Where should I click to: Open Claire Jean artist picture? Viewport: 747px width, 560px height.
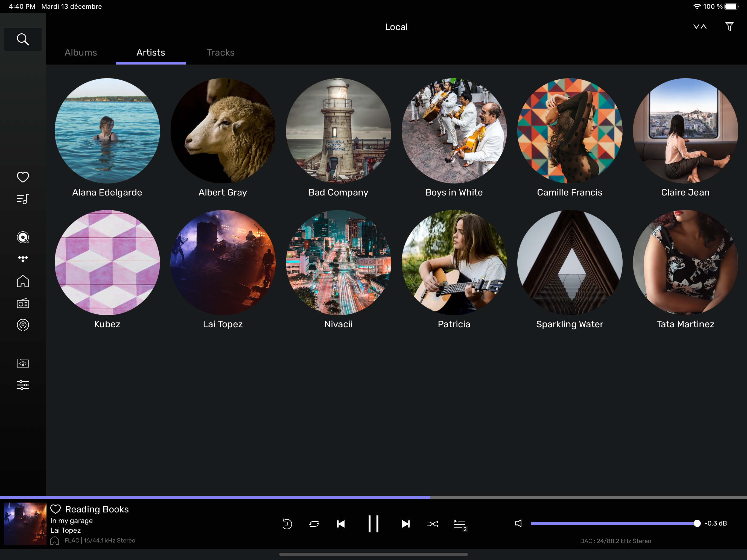pos(685,131)
